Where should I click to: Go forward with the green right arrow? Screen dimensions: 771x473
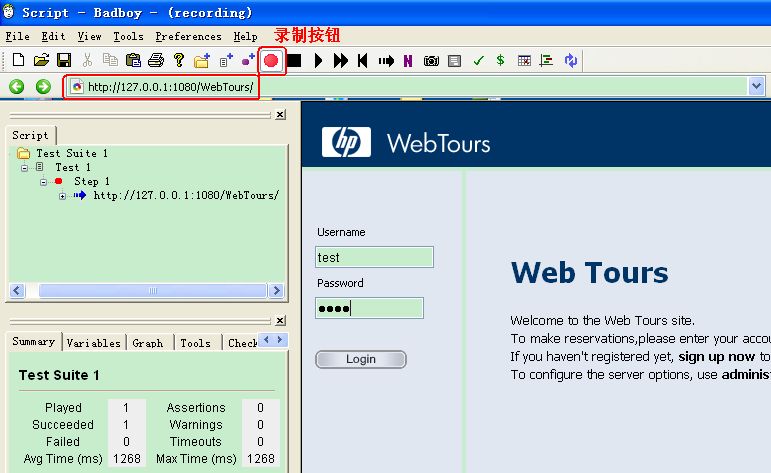(x=43, y=87)
